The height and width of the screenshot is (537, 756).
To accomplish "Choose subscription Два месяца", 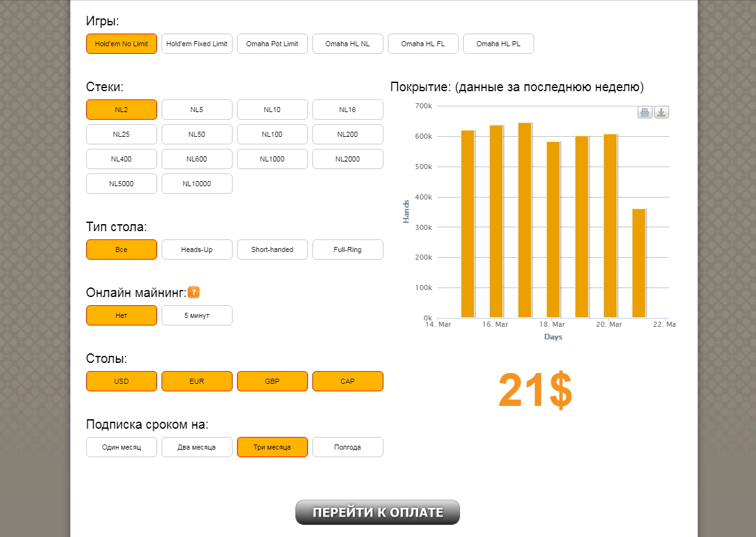I will [196, 448].
